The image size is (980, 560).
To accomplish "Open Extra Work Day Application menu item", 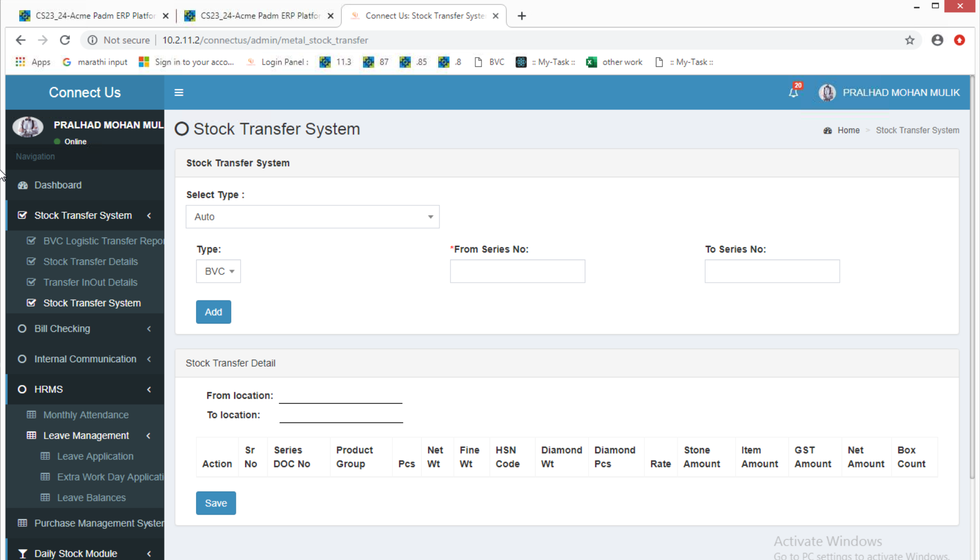I will pos(110,477).
